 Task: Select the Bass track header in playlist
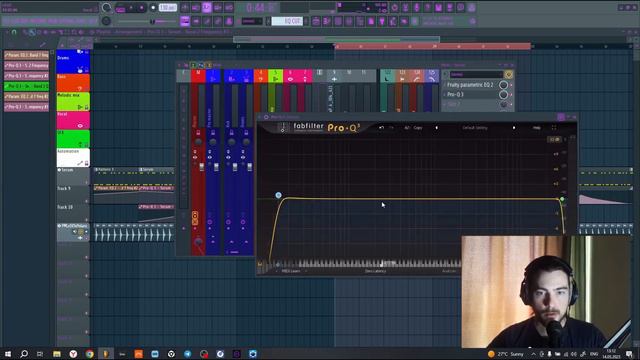[73, 82]
